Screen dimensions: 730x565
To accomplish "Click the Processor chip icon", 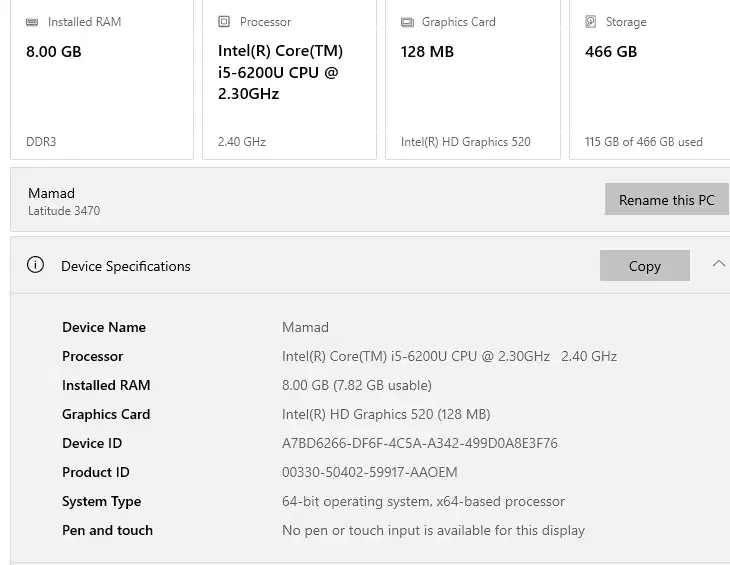I will [225, 22].
